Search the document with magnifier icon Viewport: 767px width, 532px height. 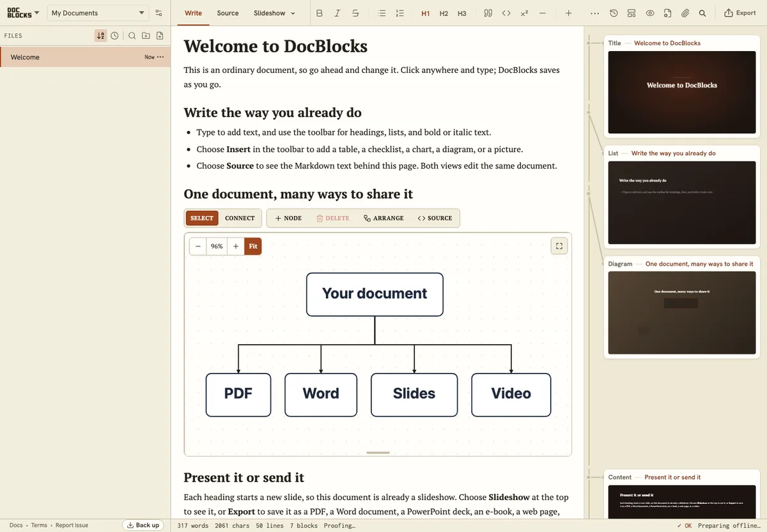pos(702,13)
